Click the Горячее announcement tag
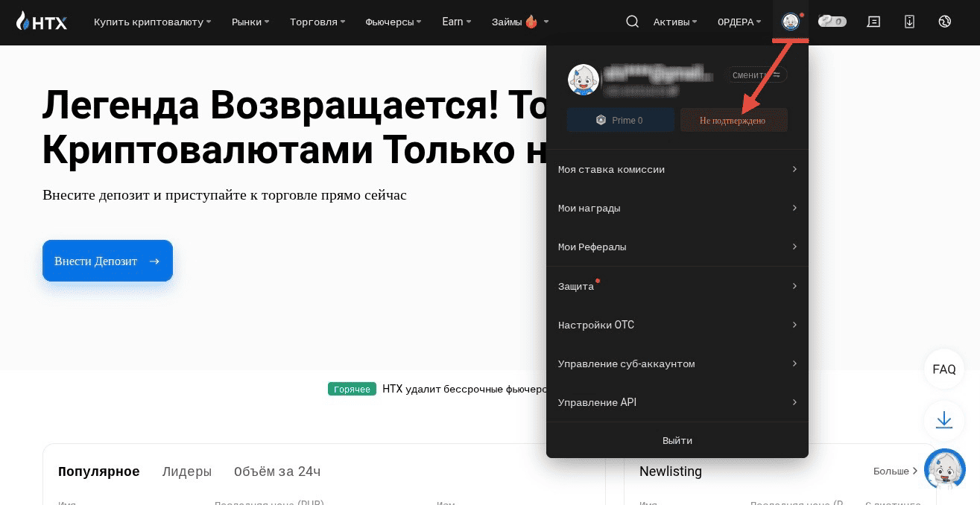The height and width of the screenshot is (505, 980). [x=352, y=389]
